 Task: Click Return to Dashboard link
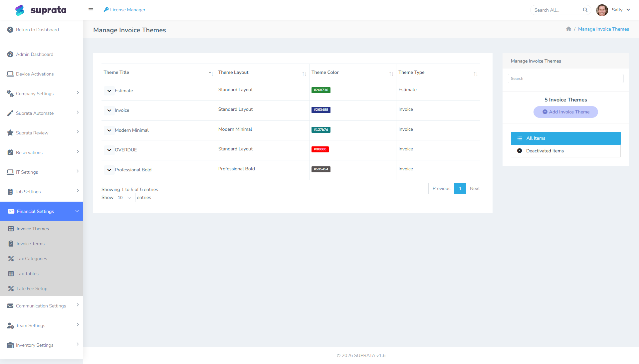click(37, 30)
